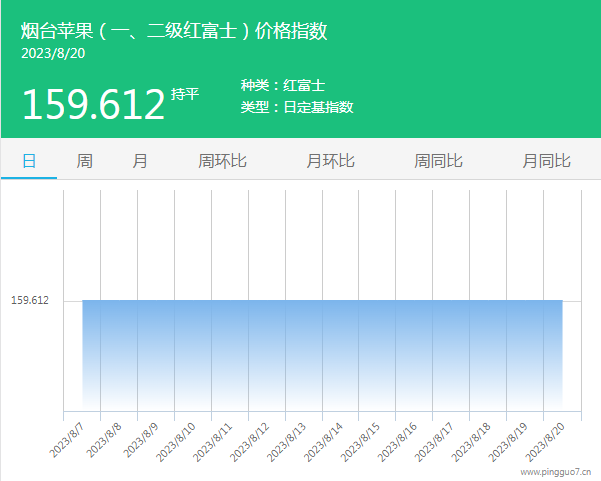Click the www.pingguo7.cn watermark link

[x=555, y=470]
